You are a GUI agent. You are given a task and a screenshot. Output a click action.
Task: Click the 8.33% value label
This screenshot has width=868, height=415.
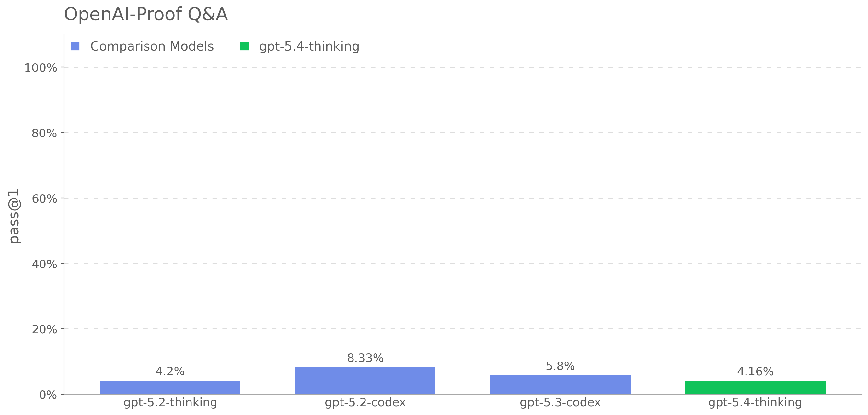pos(365,358)
